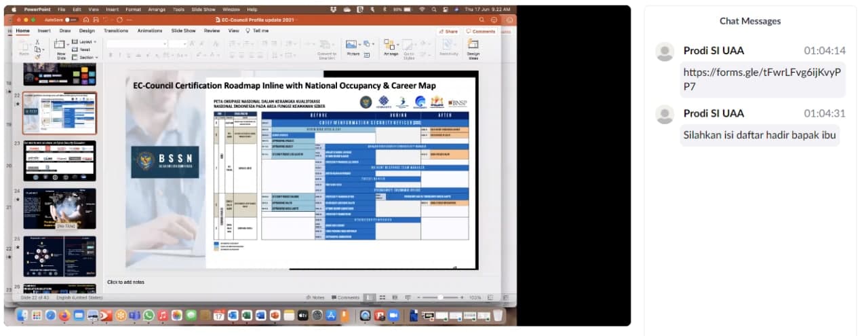This screenshot has height=336, width=868.
Task: Open the Trash in the Dock
Action: pos(498,316)
